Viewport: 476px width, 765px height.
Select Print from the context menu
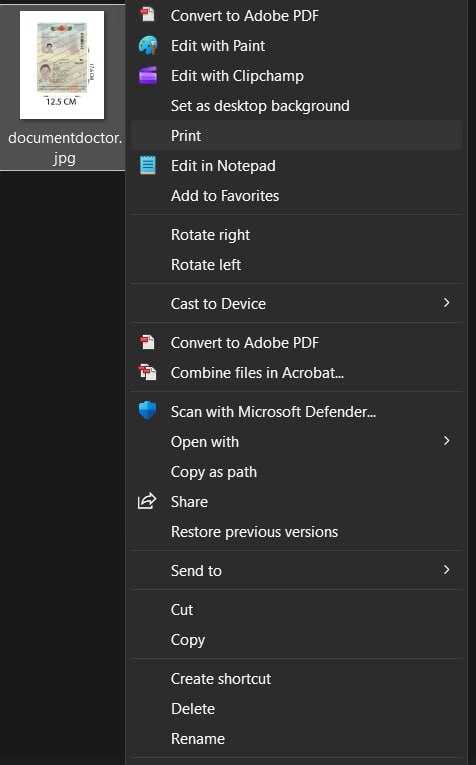point(297,136)
